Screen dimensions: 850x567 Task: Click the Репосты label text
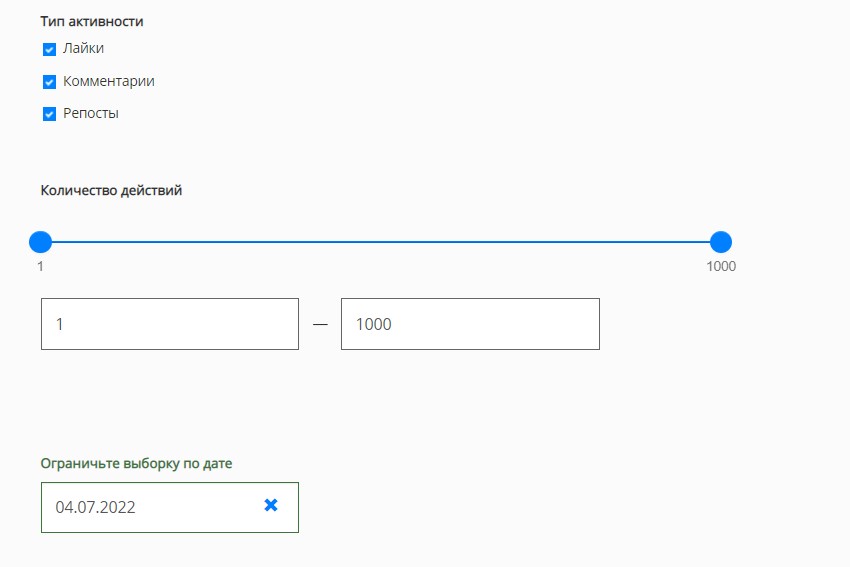[x=91, y=113]
